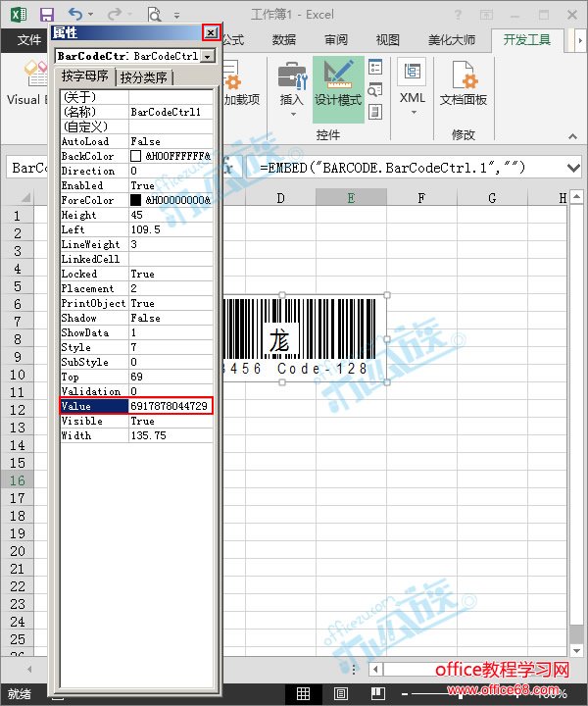The image size is (588, 706).
Task: Click the Select All corner of the sheet
Action: 24,197
